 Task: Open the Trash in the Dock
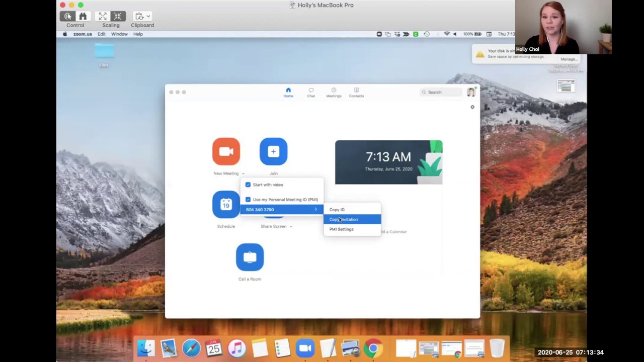(x=497, y=348)
